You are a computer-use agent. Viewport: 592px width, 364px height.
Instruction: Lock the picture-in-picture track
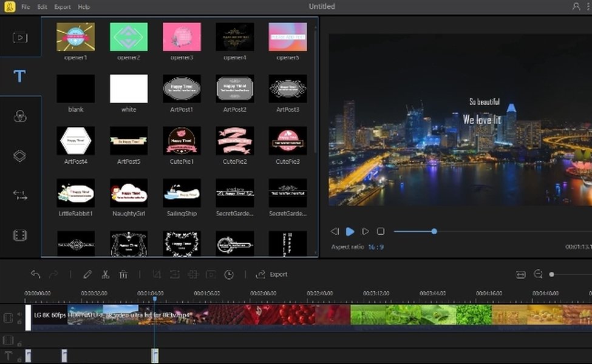[19, 343]
